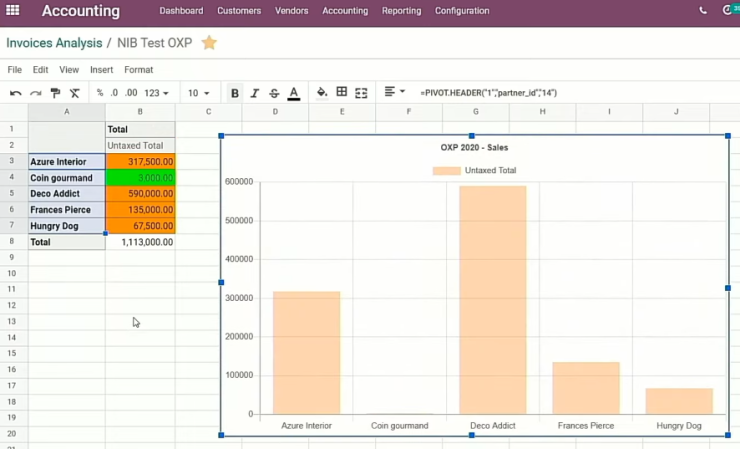Click the Redo arrow icon
Screen dimensions: 740x449
tap(36, 93)
